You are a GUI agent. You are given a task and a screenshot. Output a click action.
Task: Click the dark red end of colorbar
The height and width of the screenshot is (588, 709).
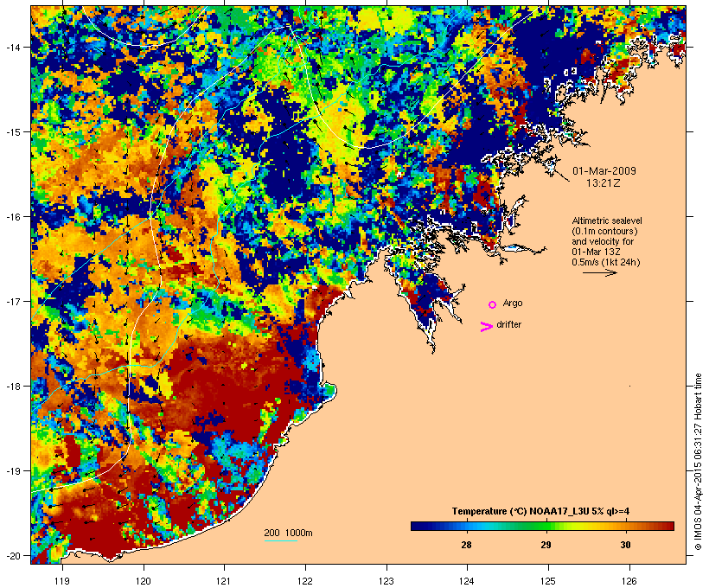[670, 526]
